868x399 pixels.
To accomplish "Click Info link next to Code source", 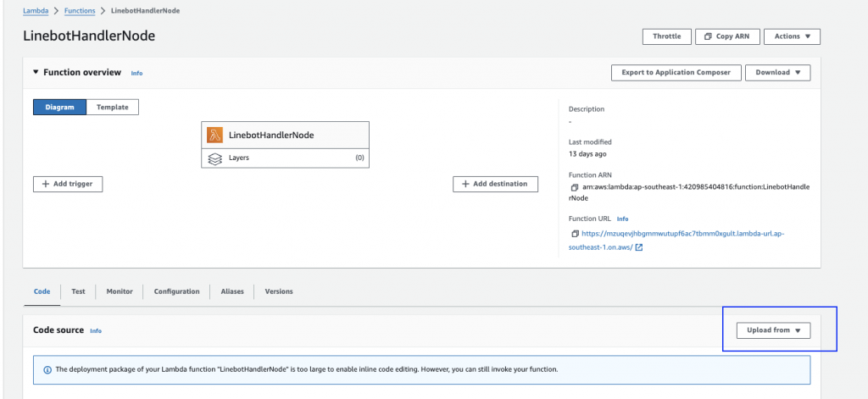I will (96, 331).
